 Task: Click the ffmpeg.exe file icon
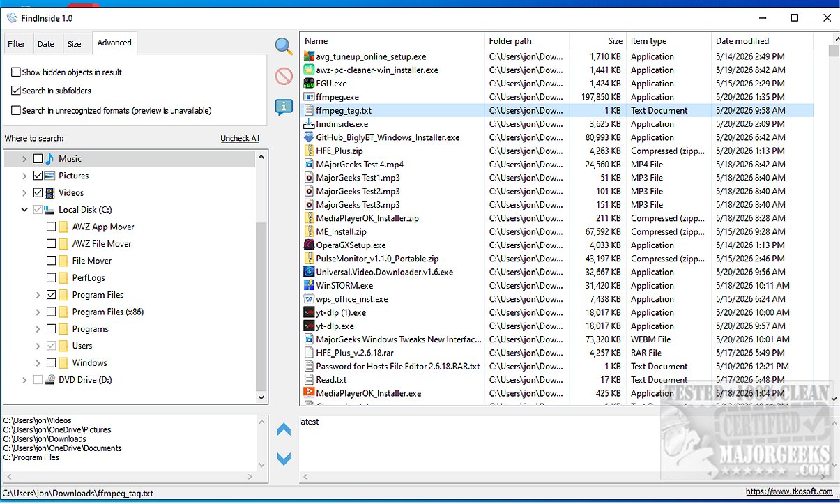pos(310,97)
